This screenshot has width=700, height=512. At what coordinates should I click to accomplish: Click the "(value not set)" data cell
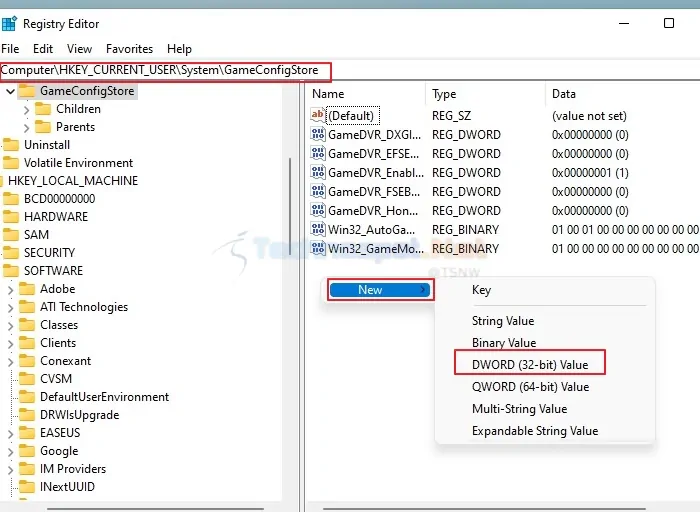[589, 116]
